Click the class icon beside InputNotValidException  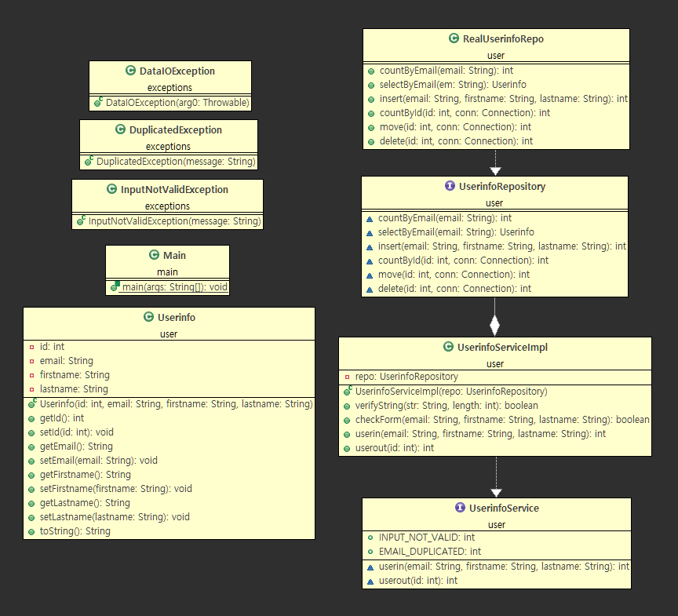112,189
